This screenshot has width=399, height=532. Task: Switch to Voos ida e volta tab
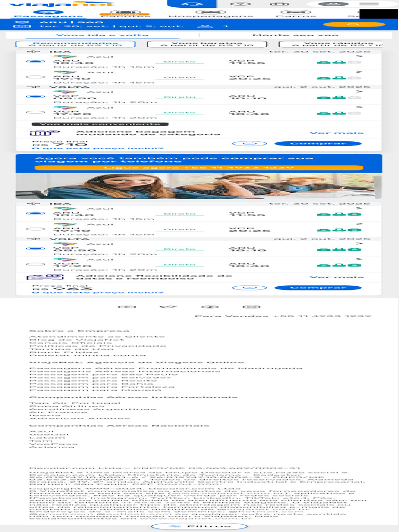102,35
